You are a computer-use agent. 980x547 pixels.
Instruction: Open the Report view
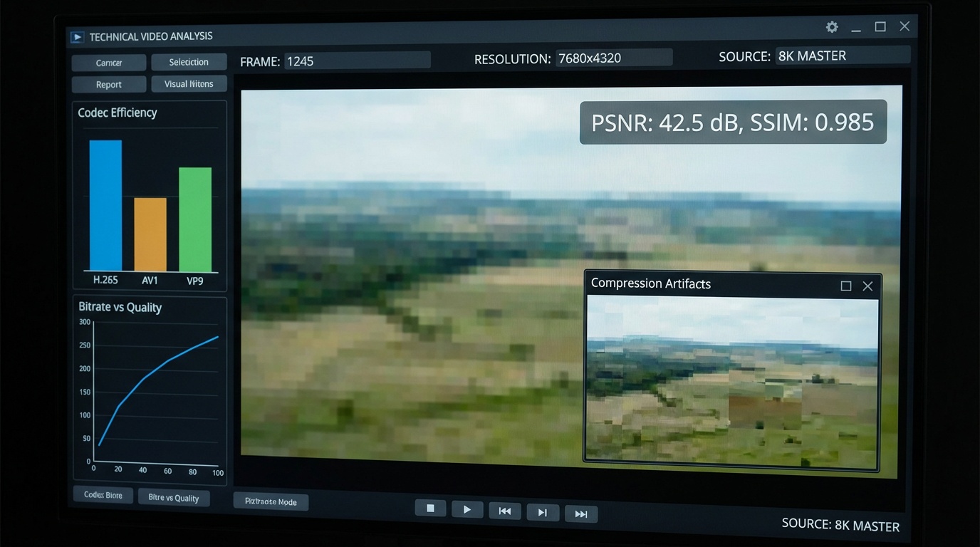[x=108, y=84]
